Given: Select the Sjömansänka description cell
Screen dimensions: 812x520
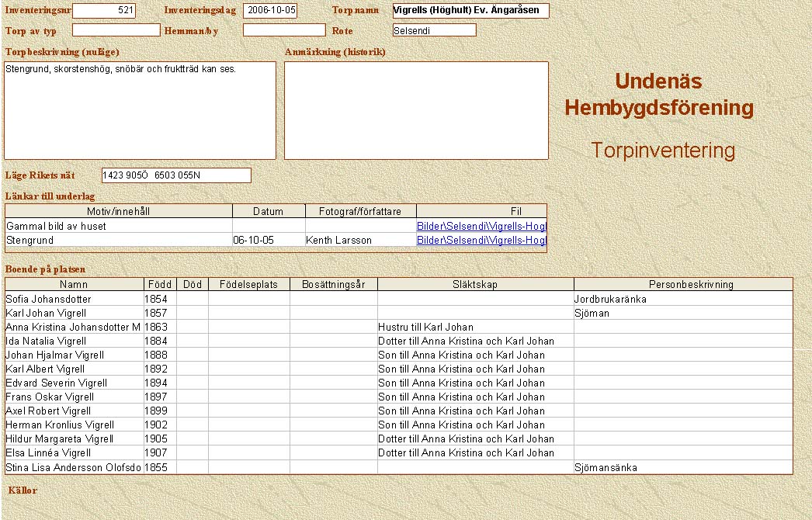Looking at the screenshot, I should (682, 468).
